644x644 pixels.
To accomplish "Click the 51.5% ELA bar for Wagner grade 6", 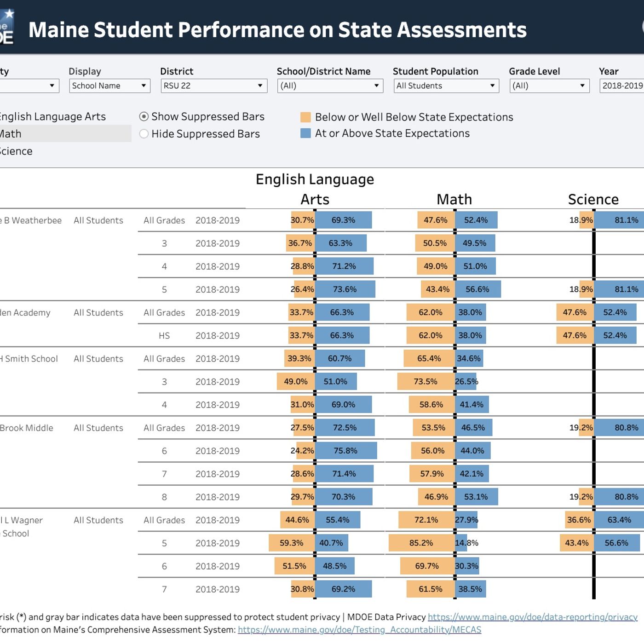I will pos(294,566).
